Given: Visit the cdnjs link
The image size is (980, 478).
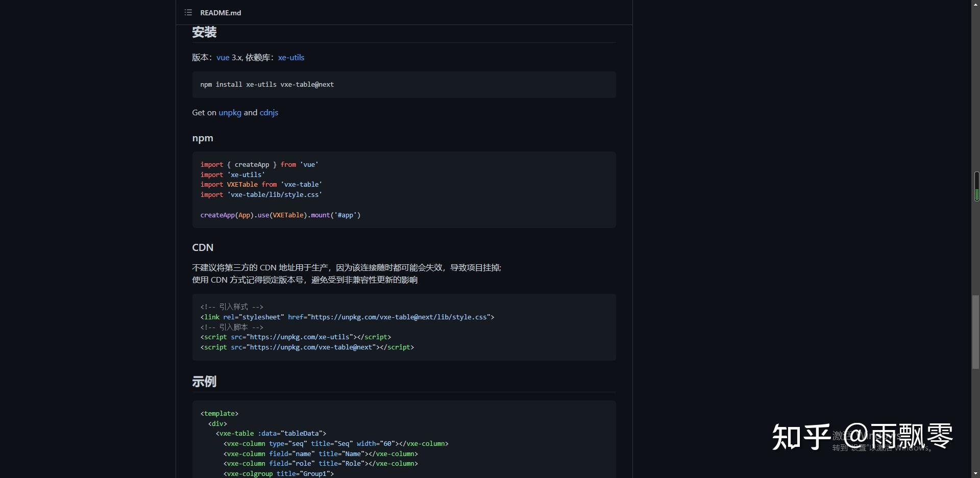Looking at the screenshot, I should (269, 113).
